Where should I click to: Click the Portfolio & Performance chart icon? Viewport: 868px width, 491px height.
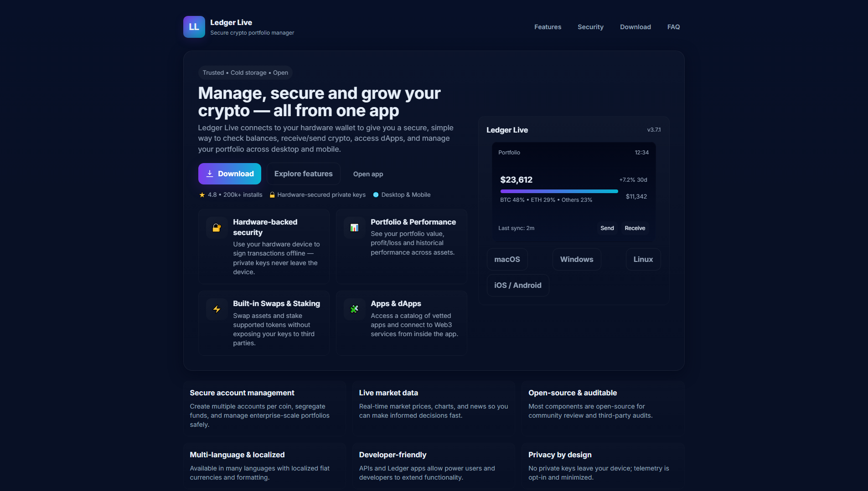pos(354,228)
